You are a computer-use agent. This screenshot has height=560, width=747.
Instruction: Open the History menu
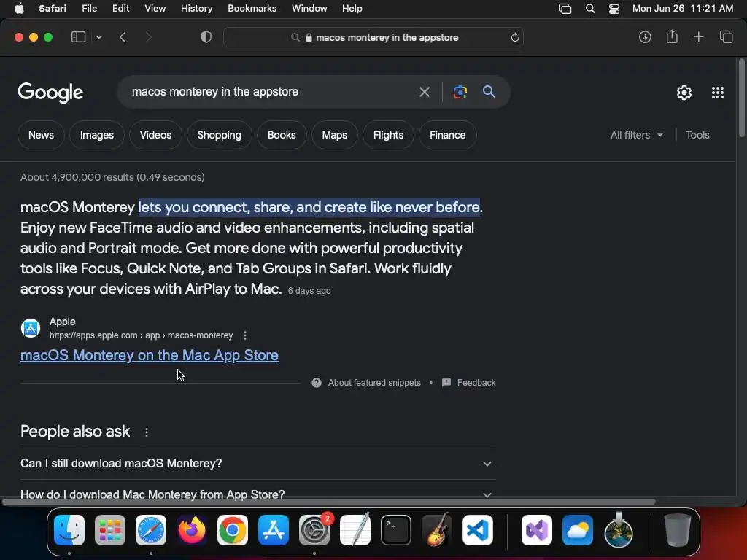[x=196, y=9]
